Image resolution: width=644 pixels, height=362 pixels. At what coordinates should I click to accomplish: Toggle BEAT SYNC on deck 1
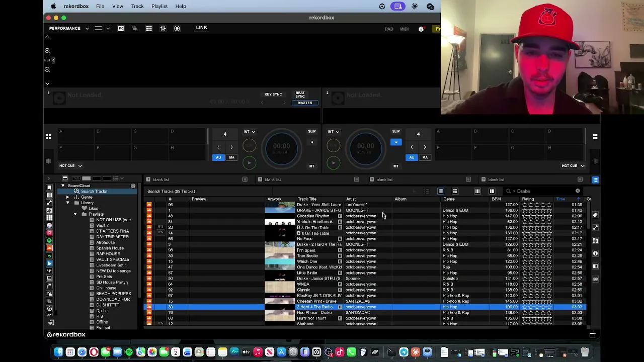(x=300, y=95)
